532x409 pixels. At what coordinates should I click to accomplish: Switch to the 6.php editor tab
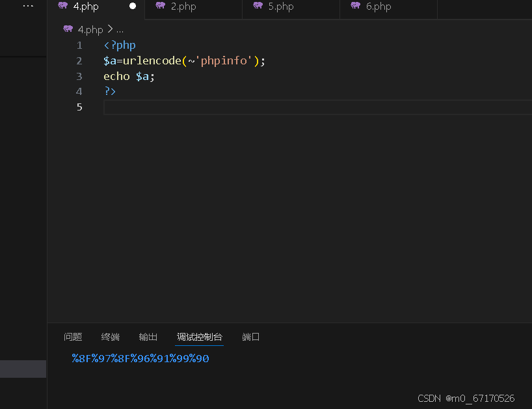coord(377,7)
